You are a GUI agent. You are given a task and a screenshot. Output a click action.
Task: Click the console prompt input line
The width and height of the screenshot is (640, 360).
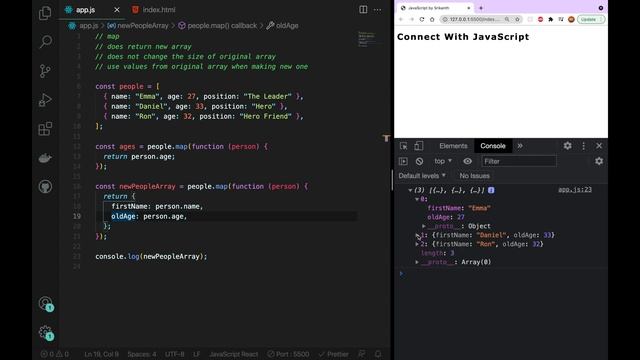(x=504, y=274)
